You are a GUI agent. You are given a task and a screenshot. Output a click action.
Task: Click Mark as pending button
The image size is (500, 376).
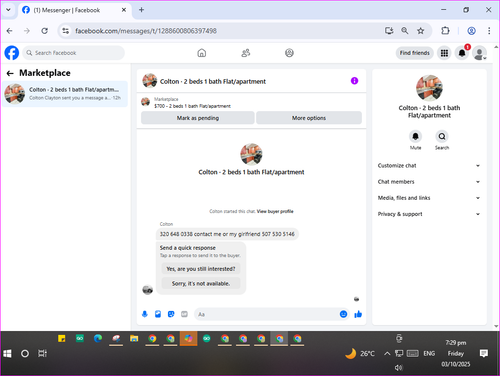[198, 118]
